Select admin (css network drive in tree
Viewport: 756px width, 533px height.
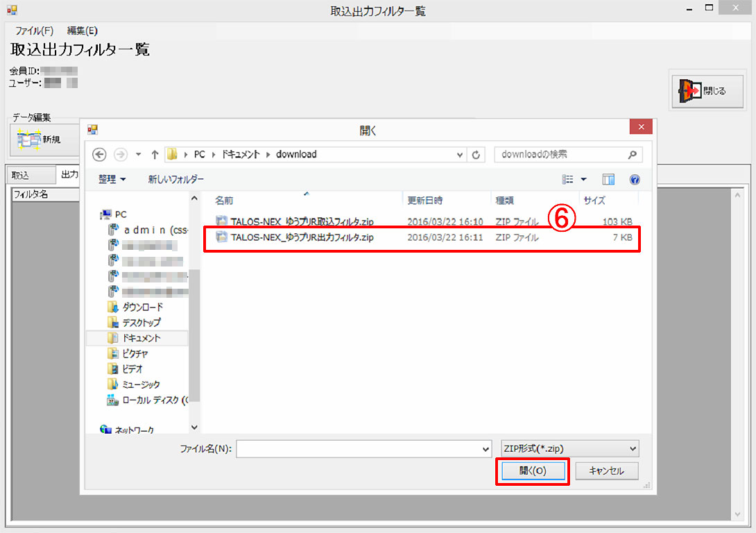click(156, 230)
